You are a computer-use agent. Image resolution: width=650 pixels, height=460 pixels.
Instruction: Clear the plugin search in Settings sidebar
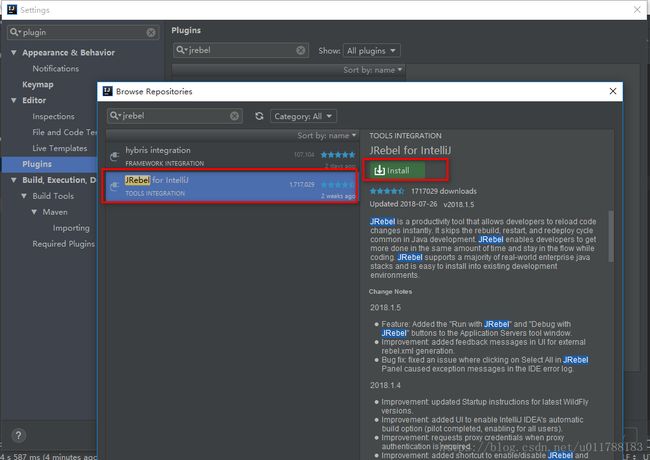[151, 32]
